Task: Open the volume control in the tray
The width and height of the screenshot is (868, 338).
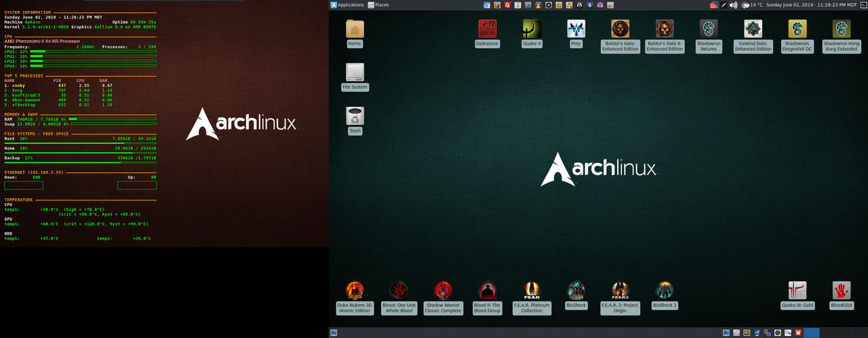Action: pos(733,5)
